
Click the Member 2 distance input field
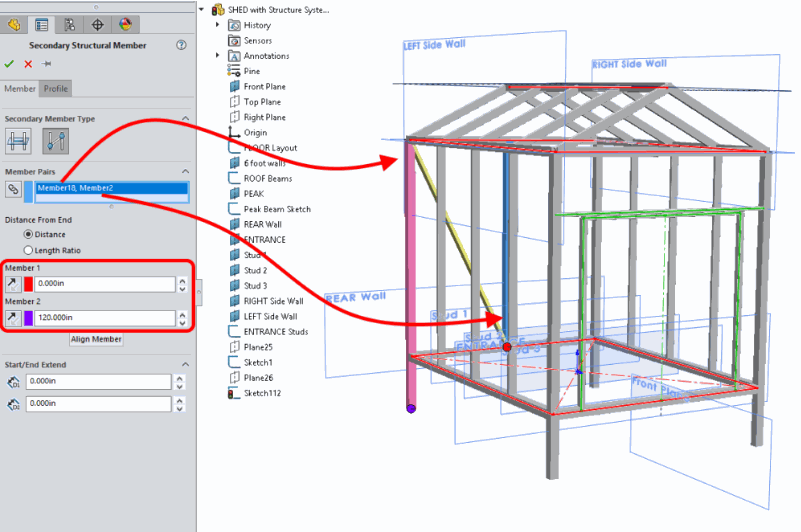[105, 318]
